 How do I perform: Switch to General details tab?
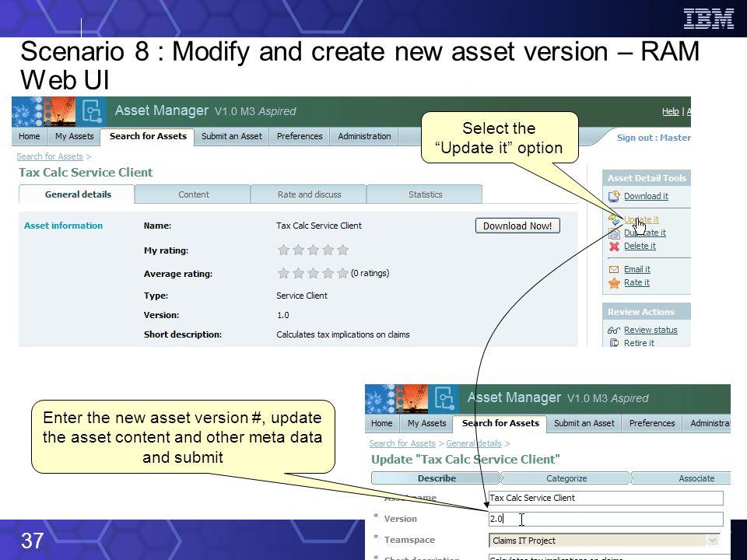pos(78,194)
